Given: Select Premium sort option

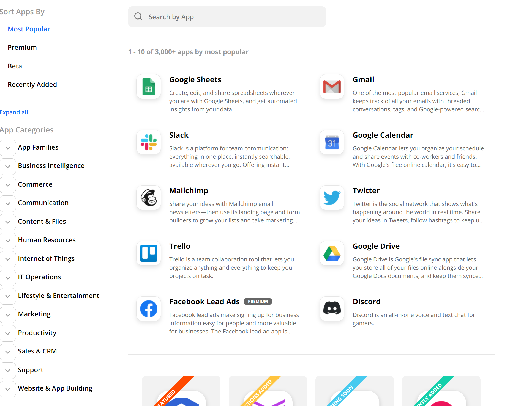Looking at the screenshot, I should tap(22, 47).
